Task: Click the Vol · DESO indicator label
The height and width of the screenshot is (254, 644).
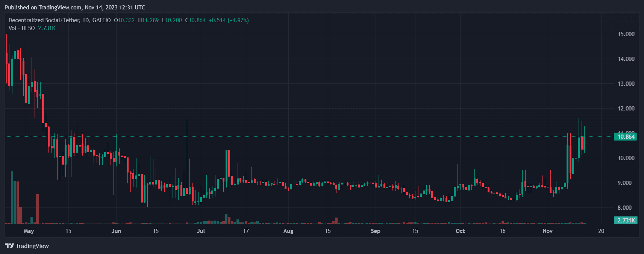Action: pyautogui.click(x=22, y=28)
